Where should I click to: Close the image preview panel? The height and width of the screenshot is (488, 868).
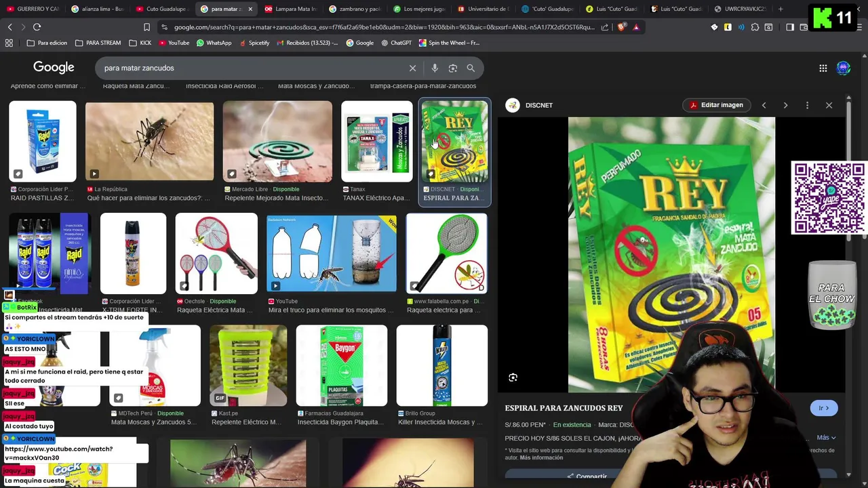point(829,105)
